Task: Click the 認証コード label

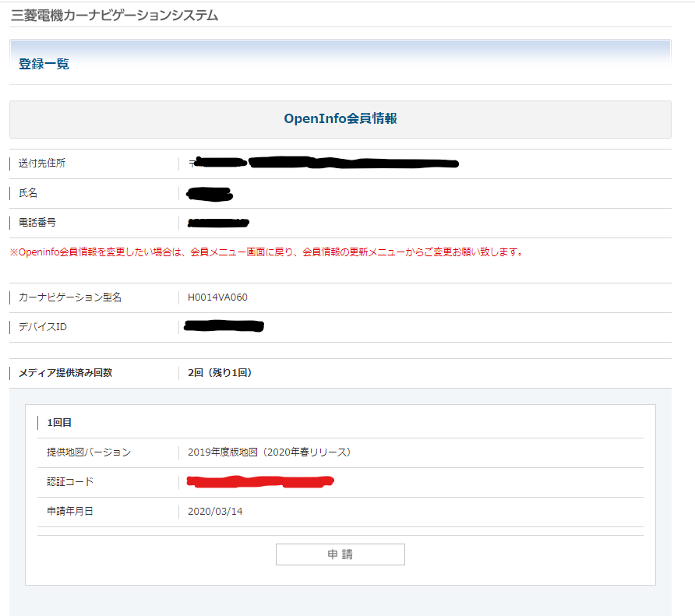Action: point(70,482)
